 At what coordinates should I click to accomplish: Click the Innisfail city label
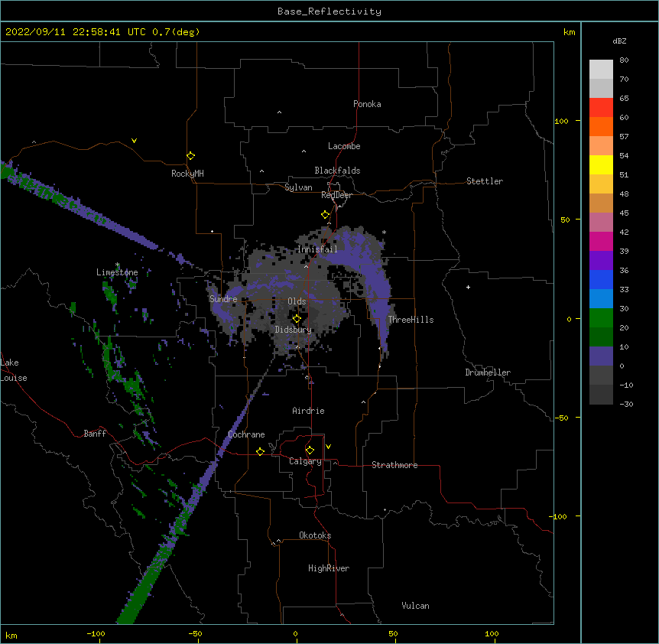[317, 249]
